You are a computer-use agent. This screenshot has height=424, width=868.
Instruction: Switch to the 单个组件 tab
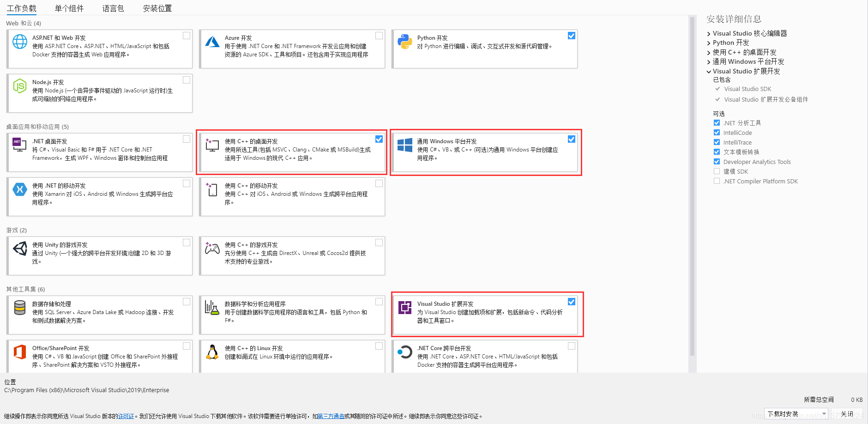click(69, 8)
